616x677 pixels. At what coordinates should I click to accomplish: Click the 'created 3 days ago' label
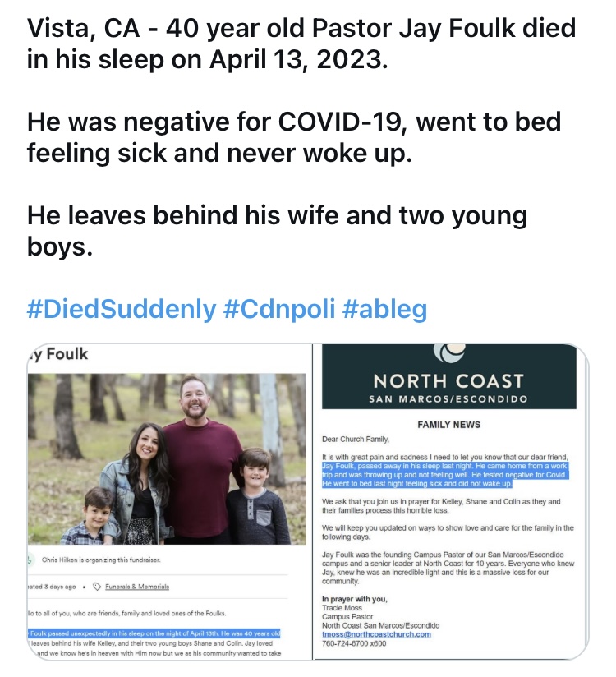52,587
